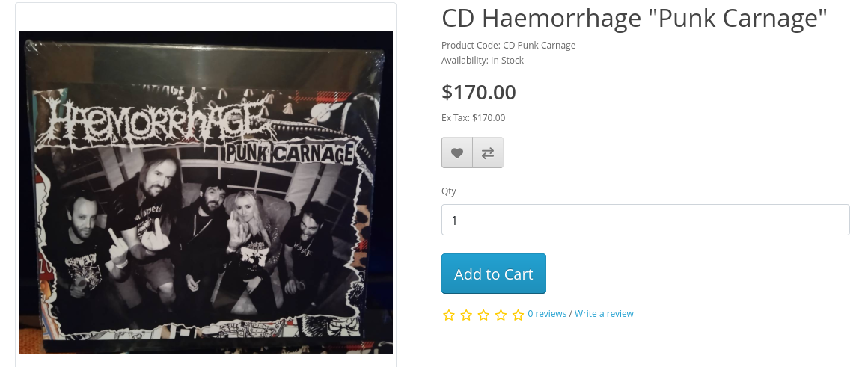This screenshot has width=868, height=367.
Task: Click the compare this product arrows icon
Action: (x=488, y=152)
